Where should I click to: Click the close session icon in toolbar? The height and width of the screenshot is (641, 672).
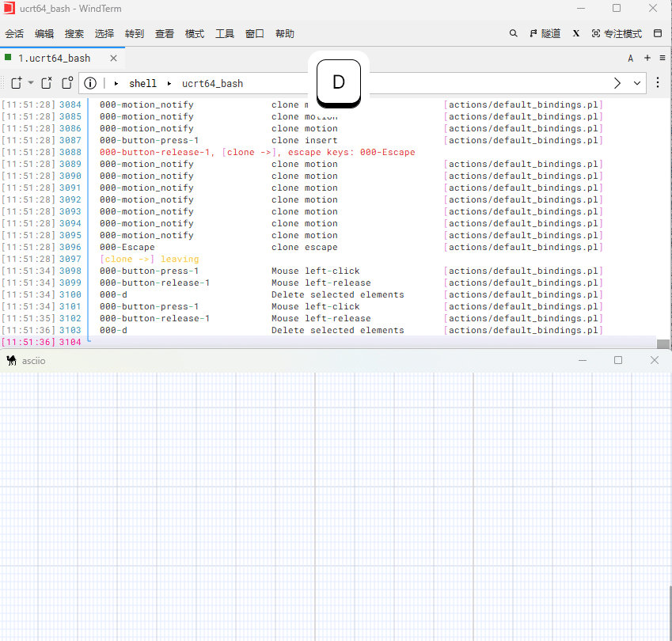pos(47,83)
